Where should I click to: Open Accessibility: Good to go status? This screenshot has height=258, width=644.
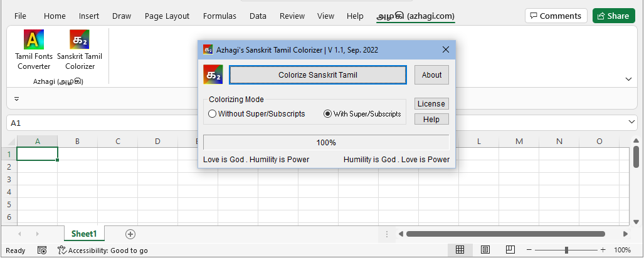coord(103,250)
